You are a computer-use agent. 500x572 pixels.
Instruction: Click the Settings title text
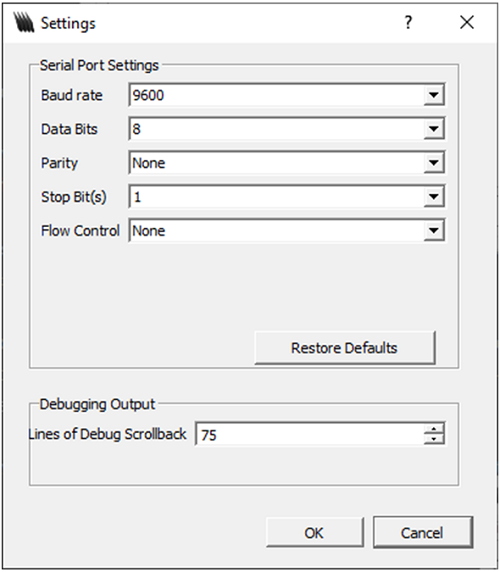coord(68,24)
